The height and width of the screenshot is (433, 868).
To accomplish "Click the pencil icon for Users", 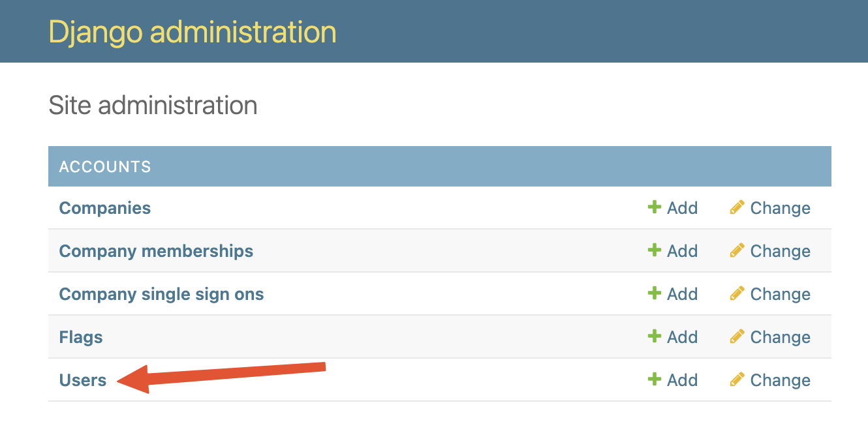I will pyautogui.click(x=737, y=380).
